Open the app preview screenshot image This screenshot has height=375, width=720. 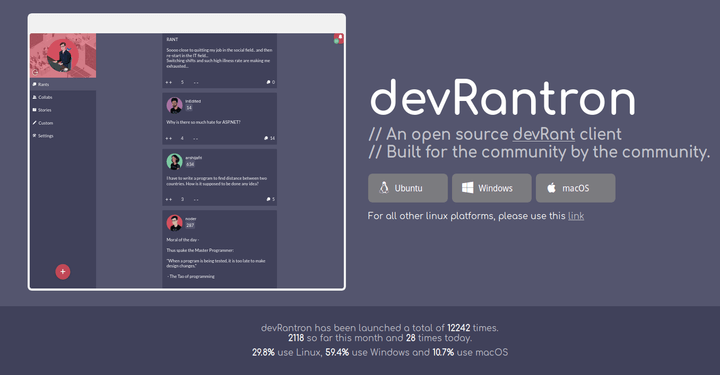coord(186,152)
